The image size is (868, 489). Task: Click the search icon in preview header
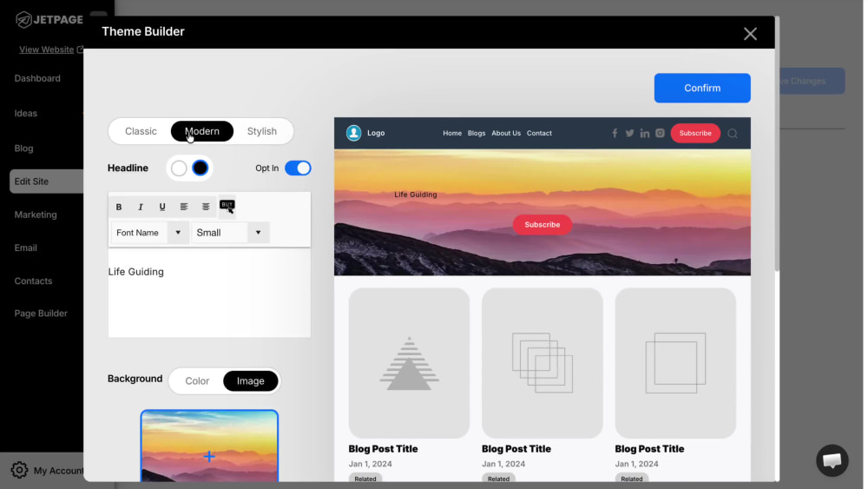click(x=733, y=134)
